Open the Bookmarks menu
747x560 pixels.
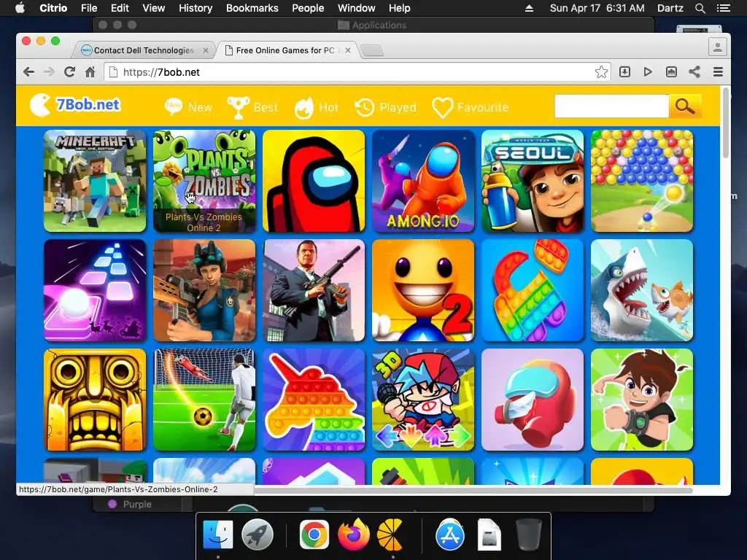(x=252, y=8)
